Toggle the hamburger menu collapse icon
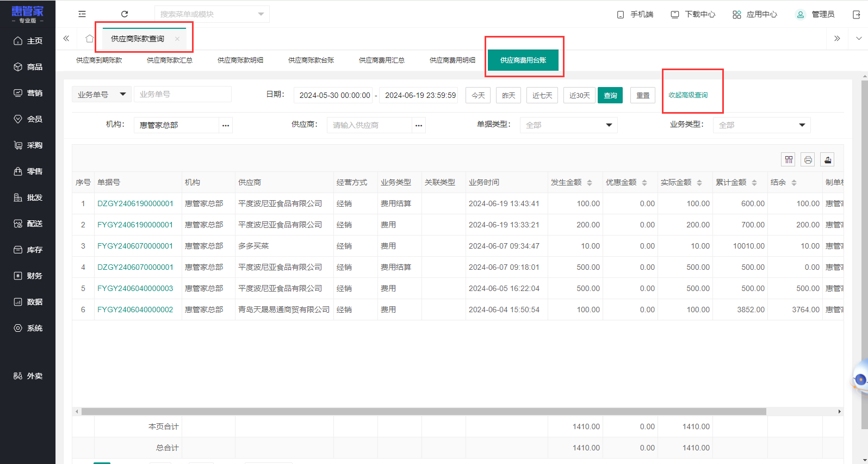 tap(82, 14)
